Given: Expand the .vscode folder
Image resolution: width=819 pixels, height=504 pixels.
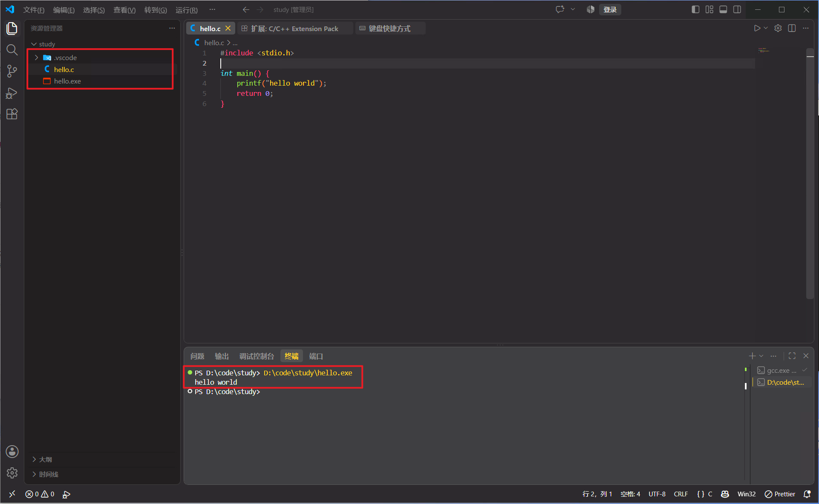Looking at the screenshot, I should coord(36,58).
